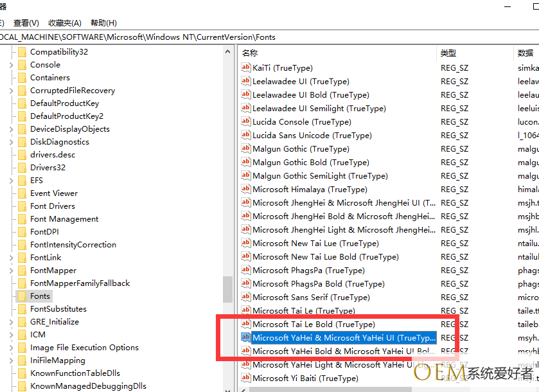Click the Microsoft Sans Serif value icon
This screenshot has width=539, height=392.
point(245,297)
